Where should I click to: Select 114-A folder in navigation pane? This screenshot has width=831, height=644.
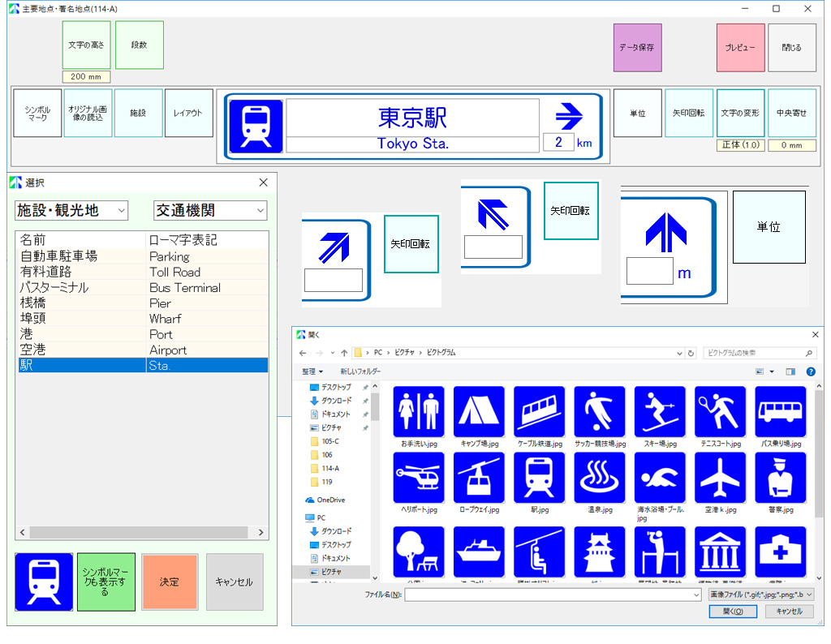(330, 468)
